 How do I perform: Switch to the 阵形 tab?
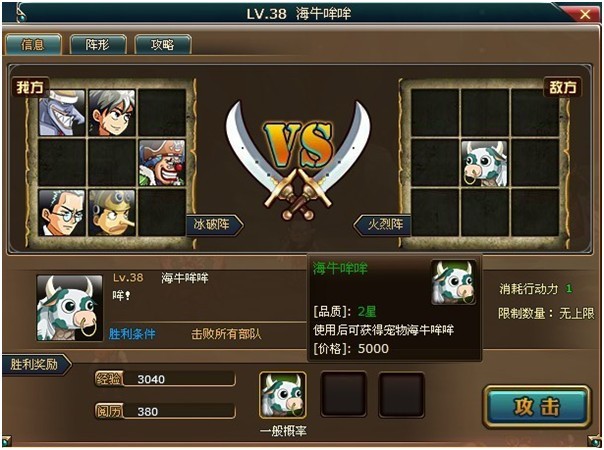pos(98,45)
